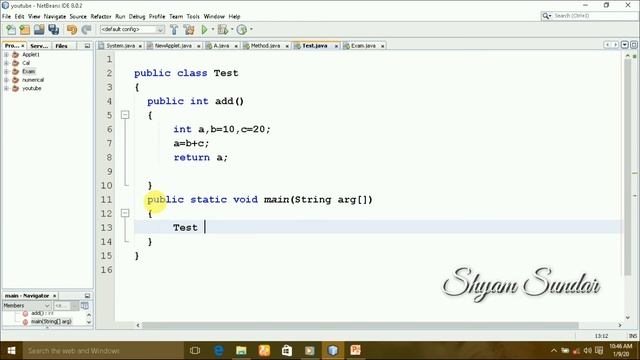Click the editor horizontal scrollbar

(360, 325)
